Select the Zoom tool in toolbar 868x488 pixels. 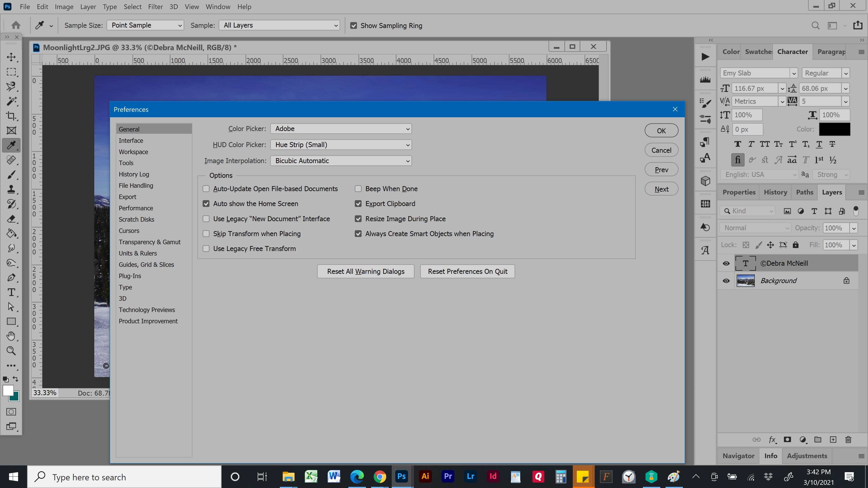[11, 351]
